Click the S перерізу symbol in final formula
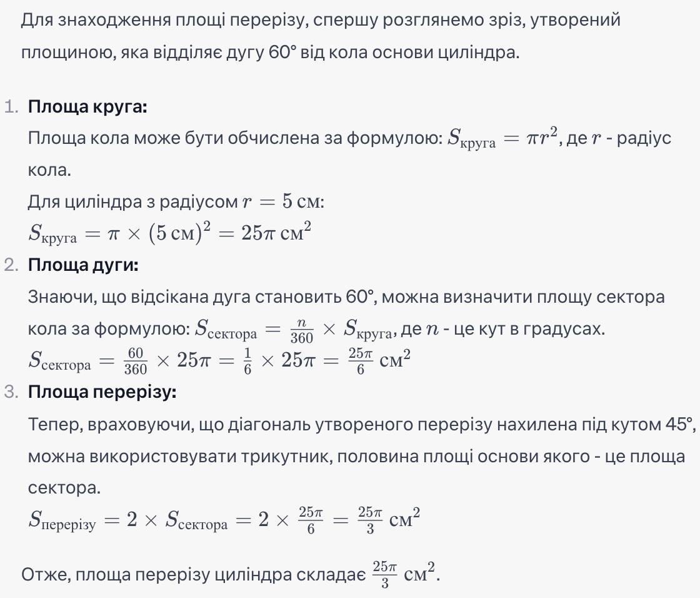700x598 pixels. [x=62, y=520]
